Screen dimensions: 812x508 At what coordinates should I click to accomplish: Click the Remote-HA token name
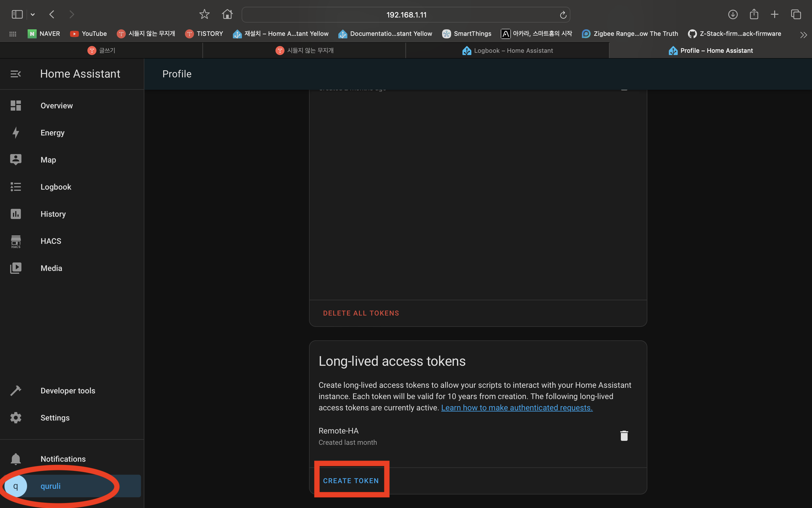(x=338, y=431)
